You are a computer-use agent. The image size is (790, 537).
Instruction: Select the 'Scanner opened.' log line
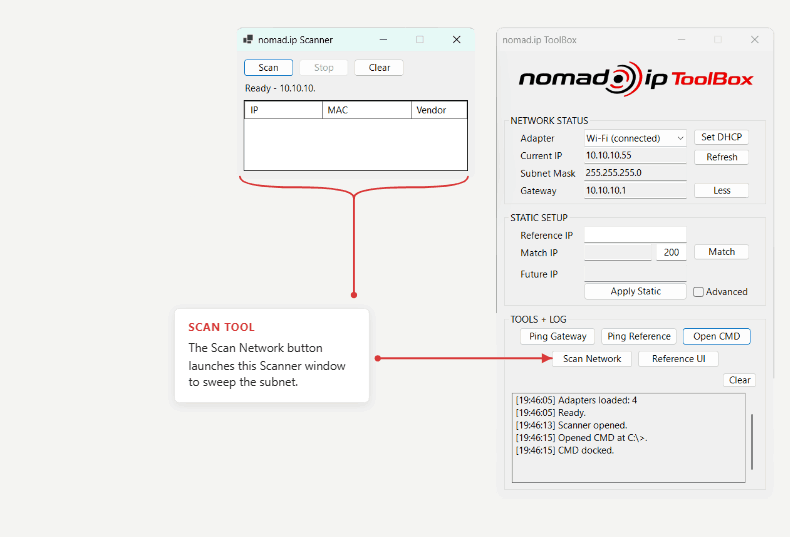pos(571,425)
